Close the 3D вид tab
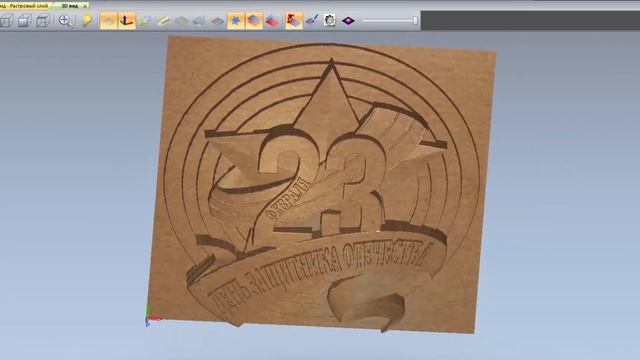The image size is (640, 360). [85, 6]
